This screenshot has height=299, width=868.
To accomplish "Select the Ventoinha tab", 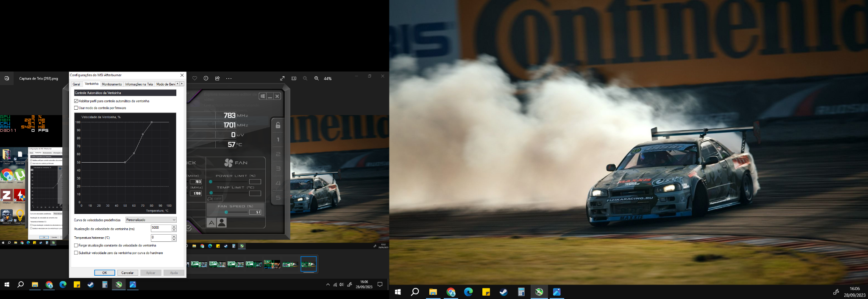I will coord(92,84).
